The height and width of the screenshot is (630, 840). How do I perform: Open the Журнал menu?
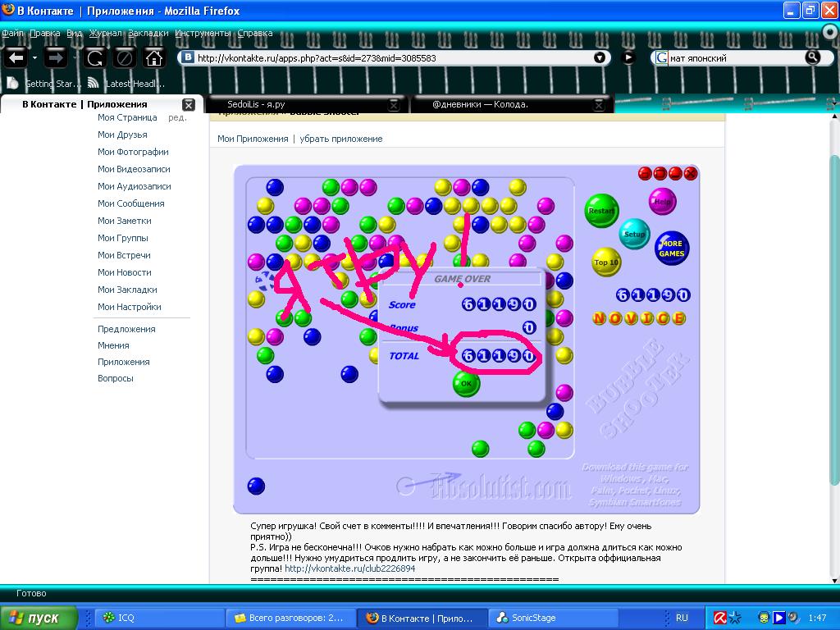pos(105,33)
